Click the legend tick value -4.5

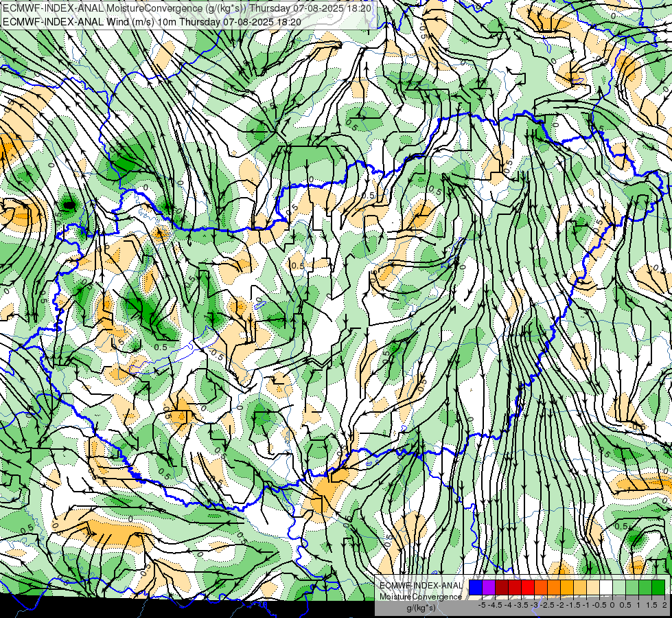(496, 605)
